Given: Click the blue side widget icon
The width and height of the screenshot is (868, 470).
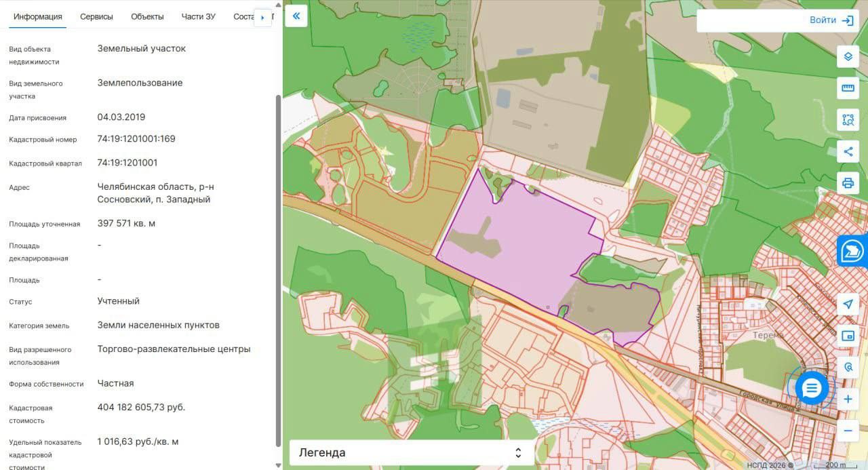Looking at the screenshot, I should [x=852, y=251].
